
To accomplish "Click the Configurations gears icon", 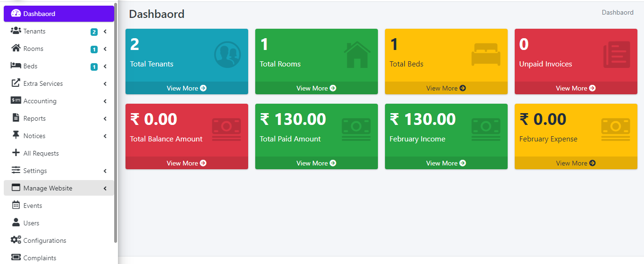I will [x=16, y=240].
